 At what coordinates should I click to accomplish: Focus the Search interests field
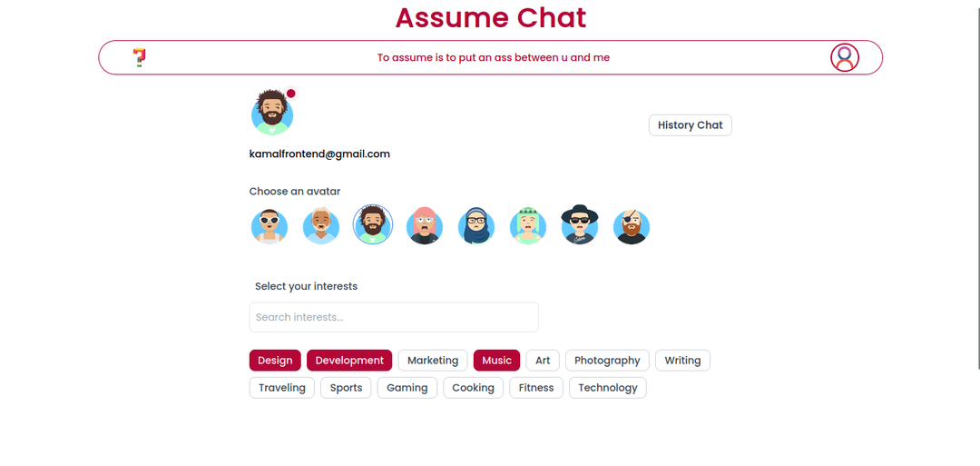tap(394, 317)
